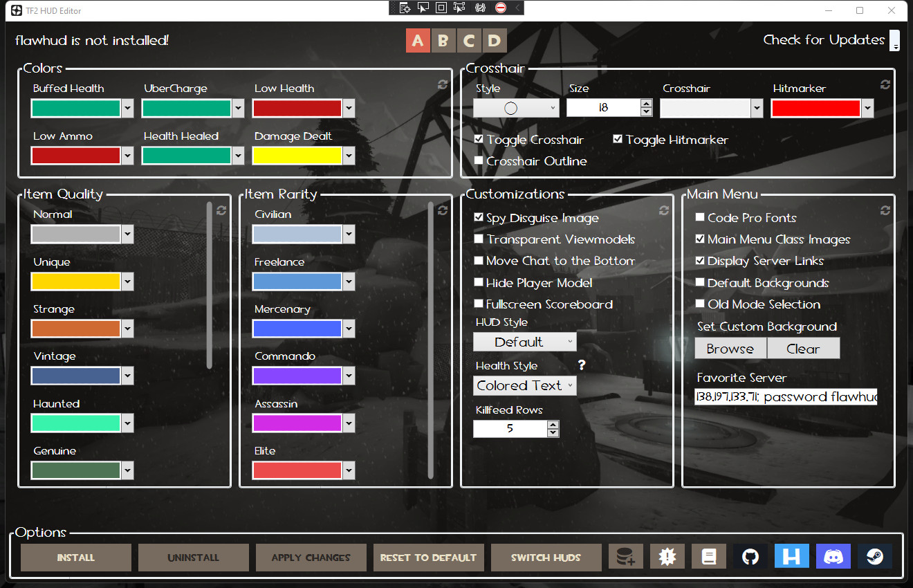Image resolution: width=913 pixels, height=588 pixels.
Task: Open the project's GitHub page
Action: (750, 555)
